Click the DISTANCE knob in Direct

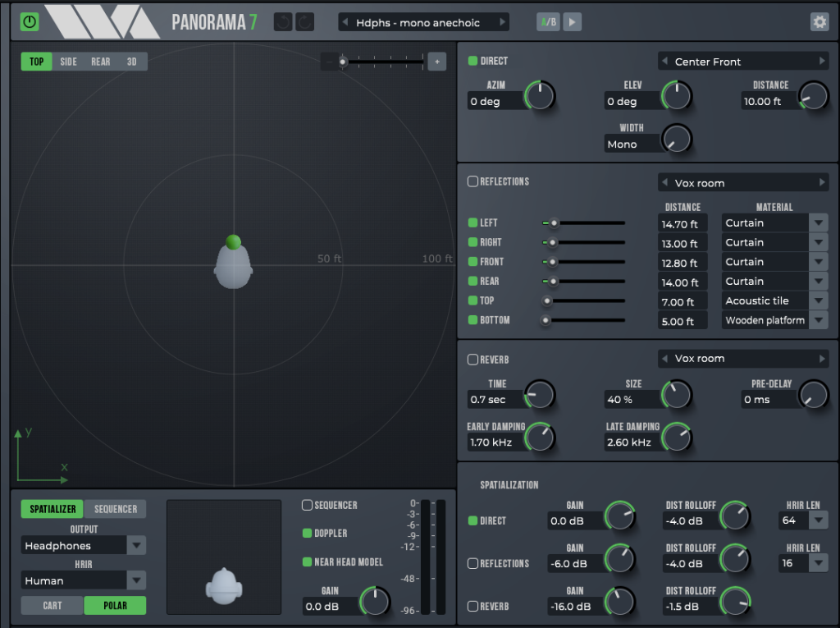click(x=814, y=96)
